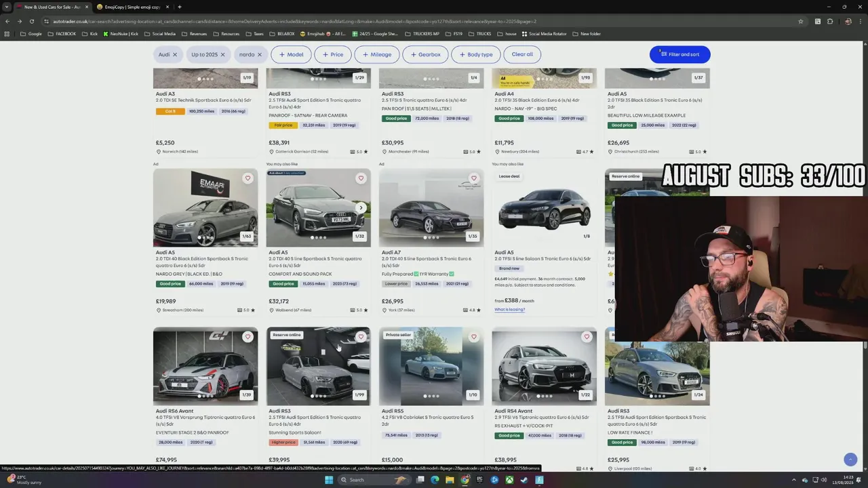The width and height of the screenshot is (868, 488).
Task: Open the Chrome extensions puzzle icon
Action: point(830,21)
